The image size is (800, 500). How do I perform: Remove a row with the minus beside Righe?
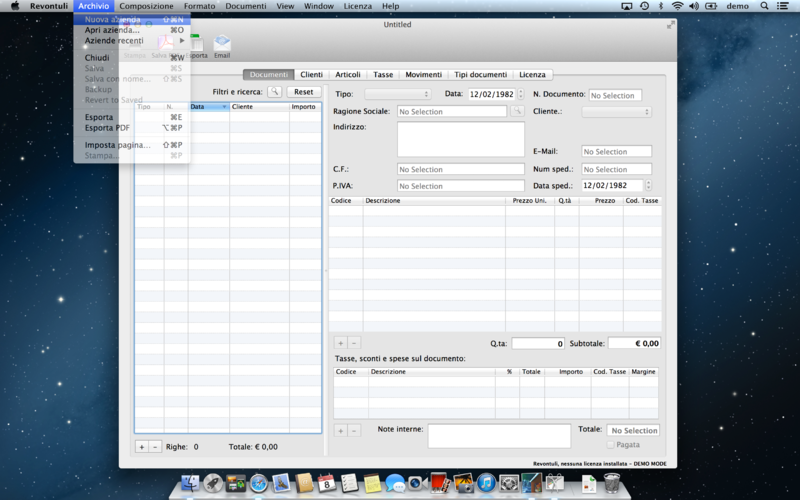[155, 446]
